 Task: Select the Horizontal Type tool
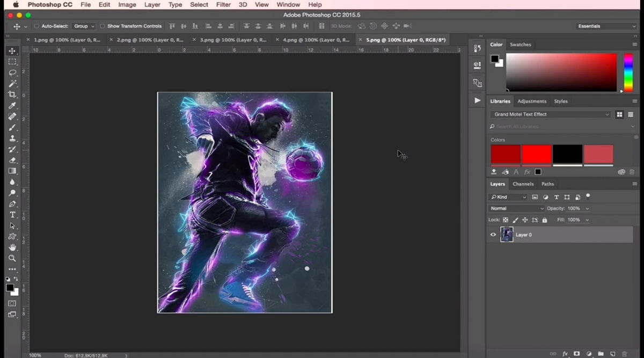(12, 215)
